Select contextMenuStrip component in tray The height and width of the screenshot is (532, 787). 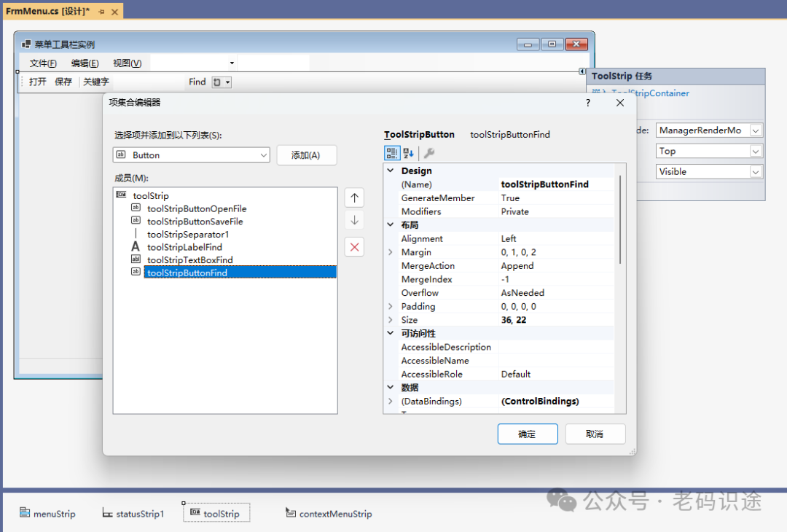[x=329, y=514]
